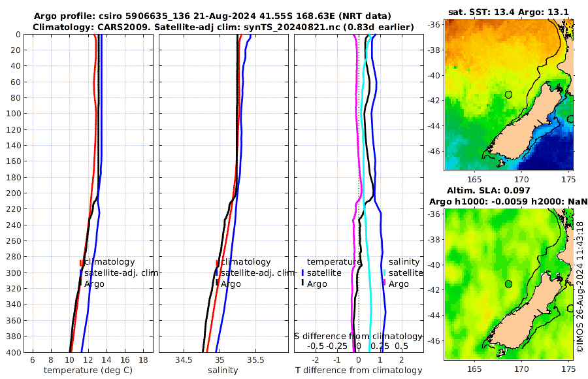Click the Argo float circle on SST map
Viewport: 588px width, 379px height.
[508, 95]
